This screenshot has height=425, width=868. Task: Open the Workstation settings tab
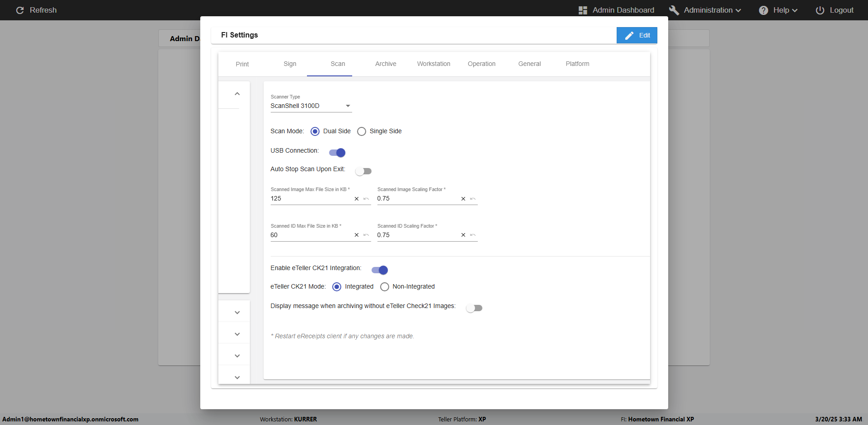434,64
